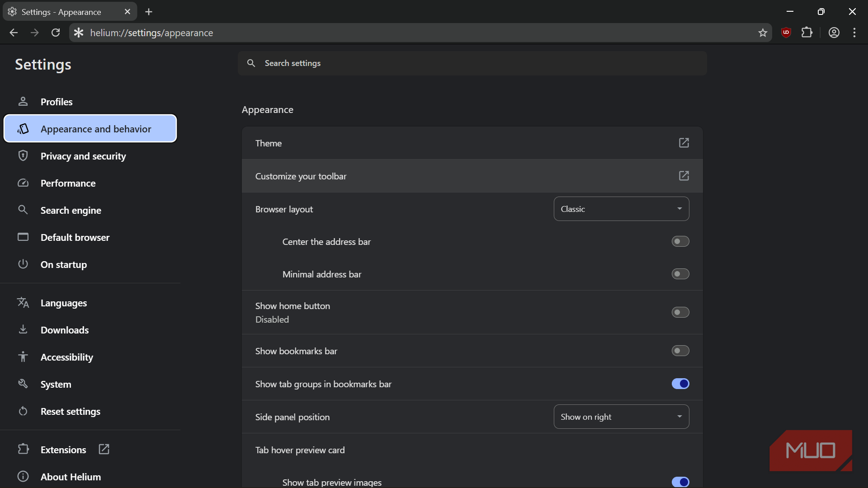Click the external-link icon beside Extensions
The width and height of the screenshot is (868, 488).
point(104,449)
